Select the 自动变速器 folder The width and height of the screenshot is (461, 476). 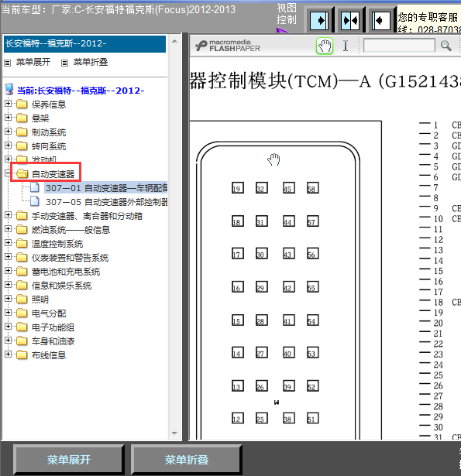53,174
